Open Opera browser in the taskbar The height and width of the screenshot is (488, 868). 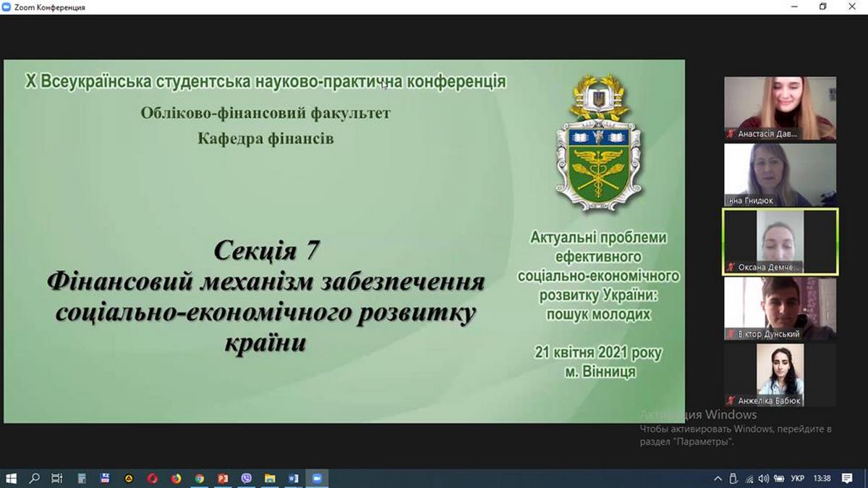153,479
